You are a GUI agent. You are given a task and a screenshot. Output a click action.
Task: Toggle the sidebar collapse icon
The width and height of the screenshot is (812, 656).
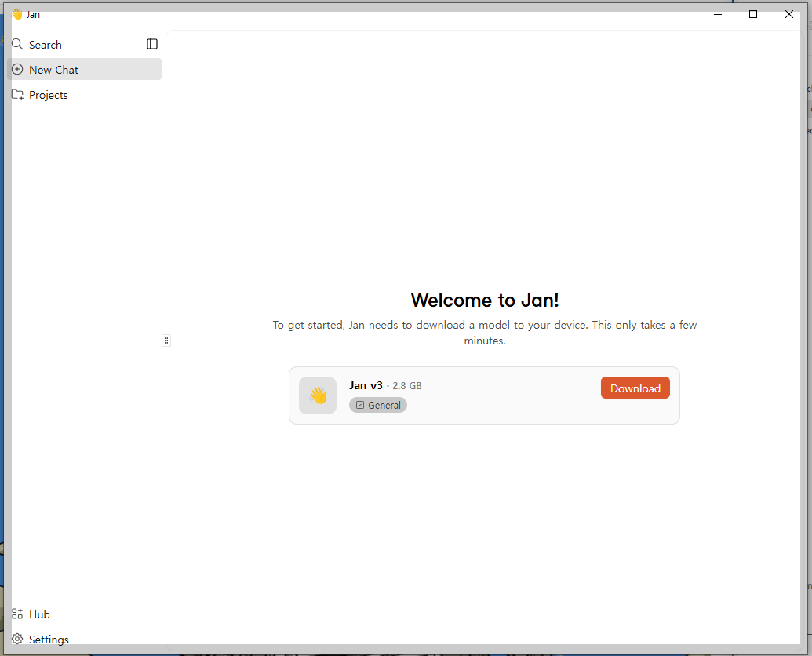pos(151,44)
